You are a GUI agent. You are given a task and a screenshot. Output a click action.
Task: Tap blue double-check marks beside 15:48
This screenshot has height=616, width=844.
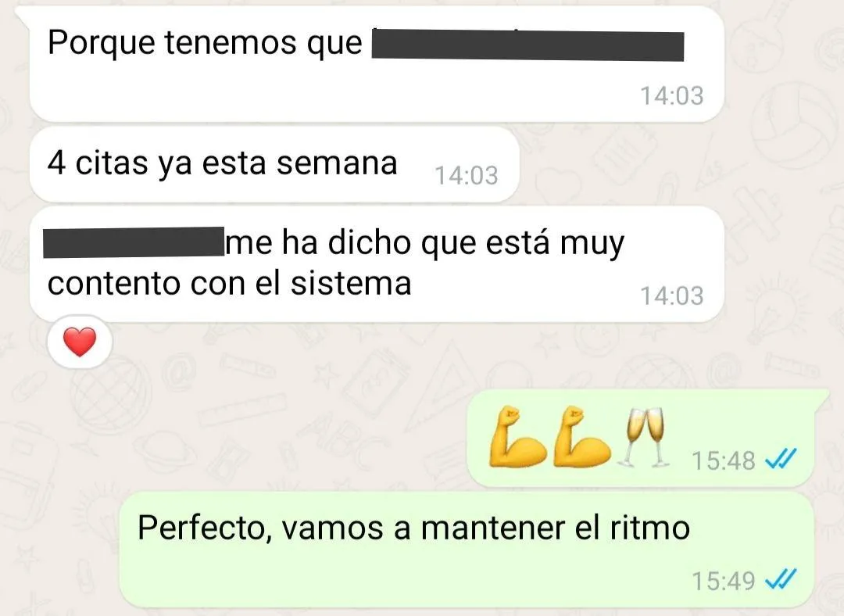pos(781,460)
